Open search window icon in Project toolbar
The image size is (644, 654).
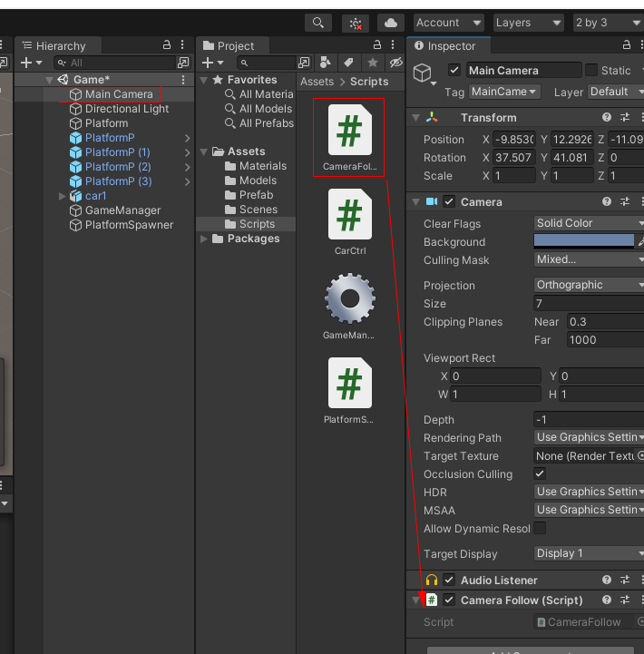tap(304, 63)
